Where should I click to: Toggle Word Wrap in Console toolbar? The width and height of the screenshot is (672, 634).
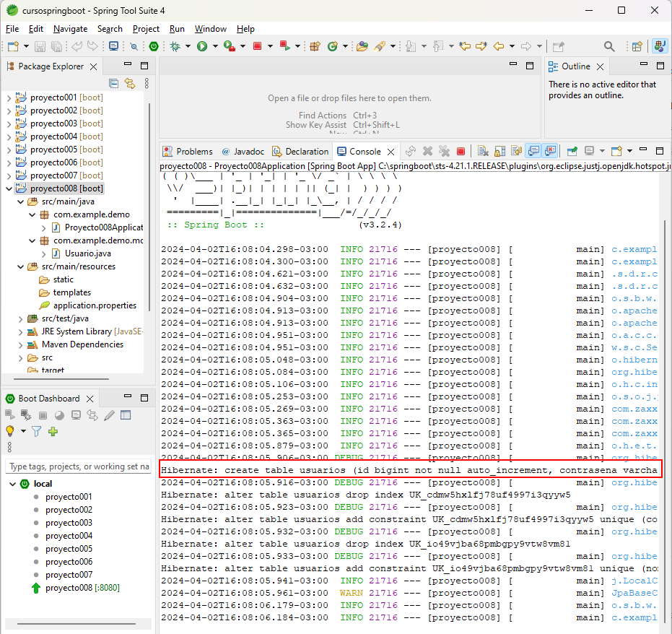516,152
